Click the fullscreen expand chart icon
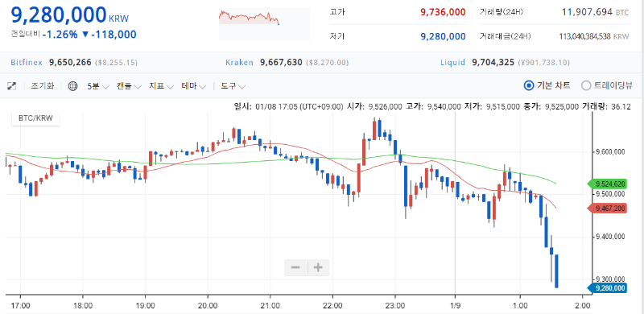Image resolution: width=644 pixels, height=314 pixels. (12, 86)
